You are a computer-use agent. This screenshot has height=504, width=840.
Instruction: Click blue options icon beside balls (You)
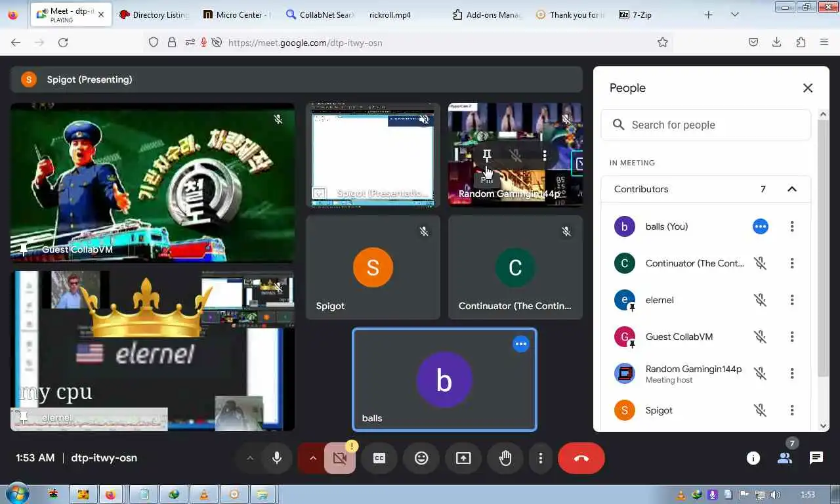[761, 226]
